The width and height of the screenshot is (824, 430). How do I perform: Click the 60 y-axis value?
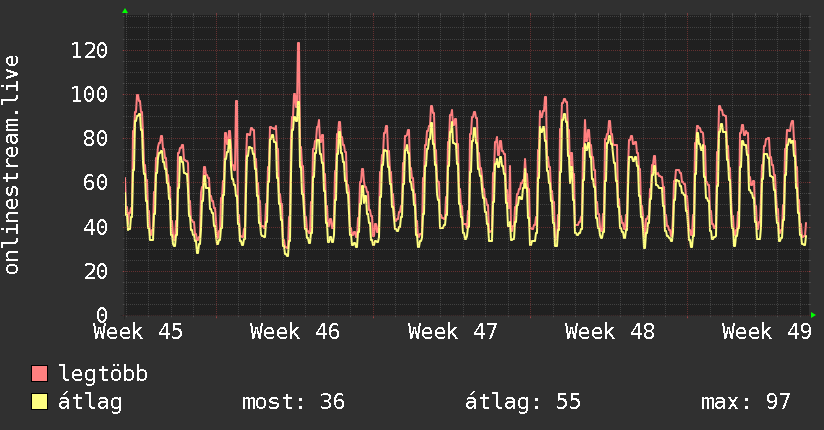(x=96, y=183)
